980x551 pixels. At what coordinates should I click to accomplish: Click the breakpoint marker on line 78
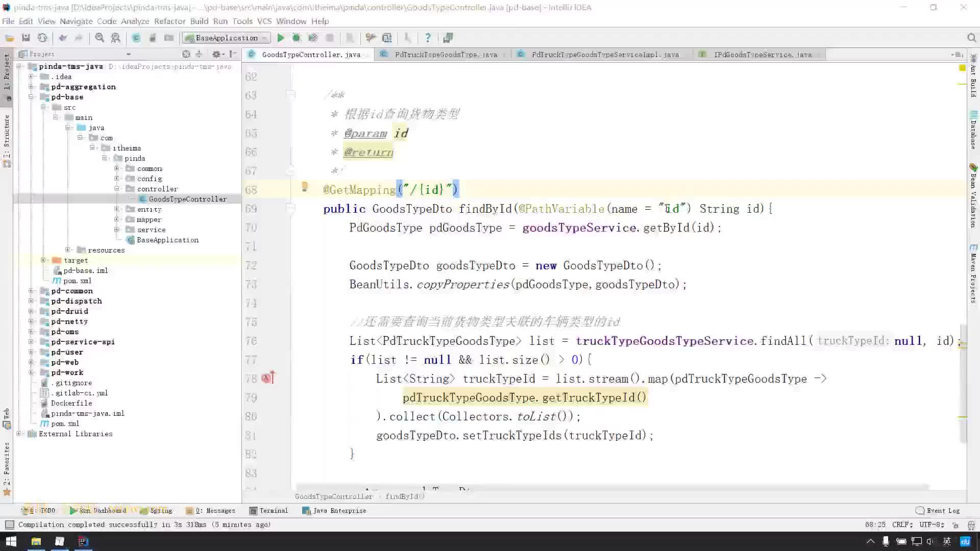coord(268,378)
